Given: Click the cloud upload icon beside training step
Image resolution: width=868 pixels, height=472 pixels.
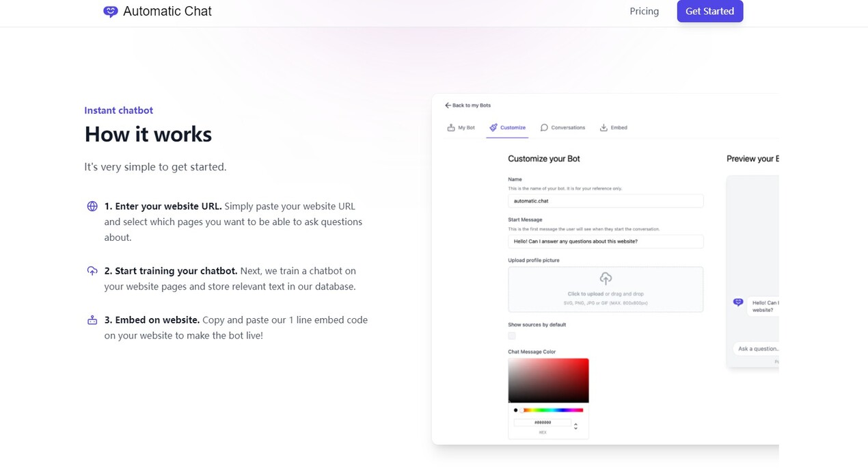Looking at the screenshot, I should (92, 271).
